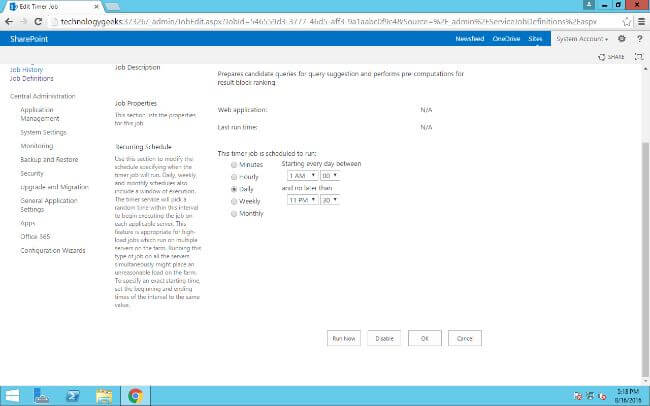The width and height of the screenshot is (650, 406).
Task: Select the Edit Timer Job browser tab
Action: [52, 7]
